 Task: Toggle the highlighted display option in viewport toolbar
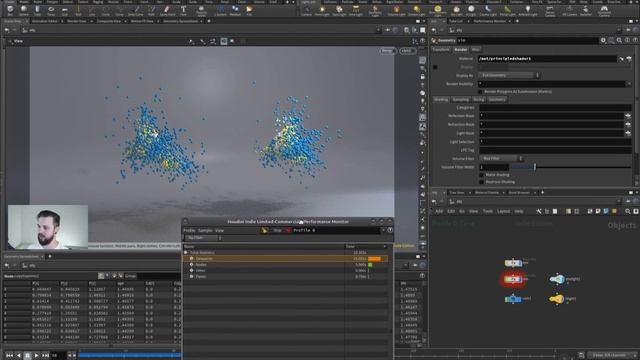pos(224,41)
